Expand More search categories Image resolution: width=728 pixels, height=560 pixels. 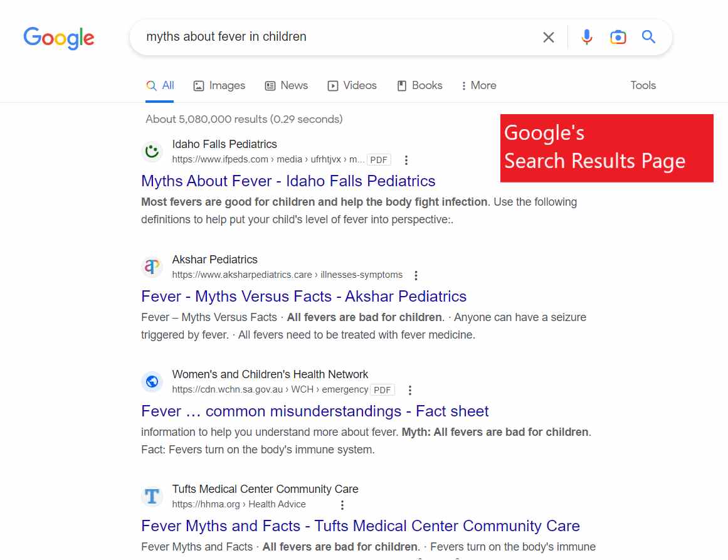click(x=478, y=85)
